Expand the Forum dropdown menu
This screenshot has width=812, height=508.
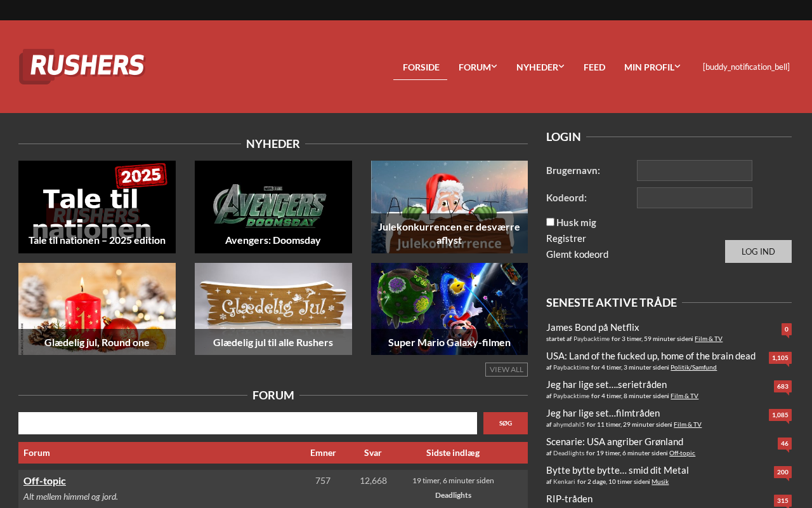478,67
